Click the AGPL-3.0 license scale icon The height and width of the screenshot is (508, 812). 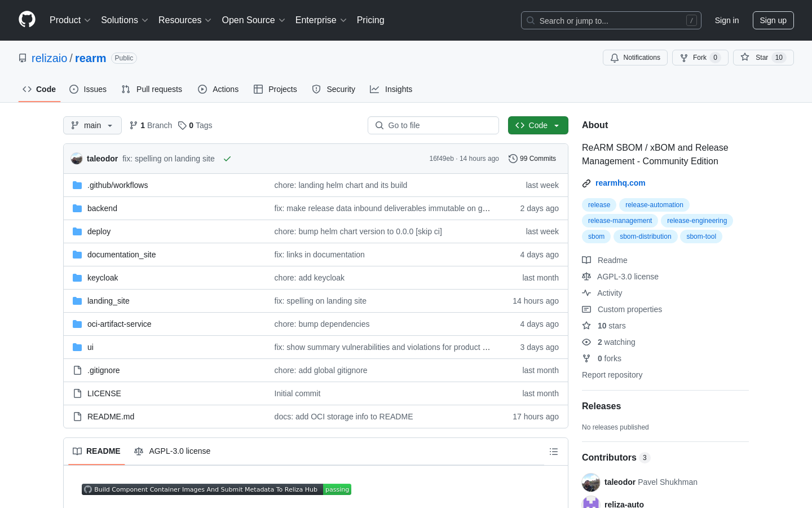pos(586,277)
